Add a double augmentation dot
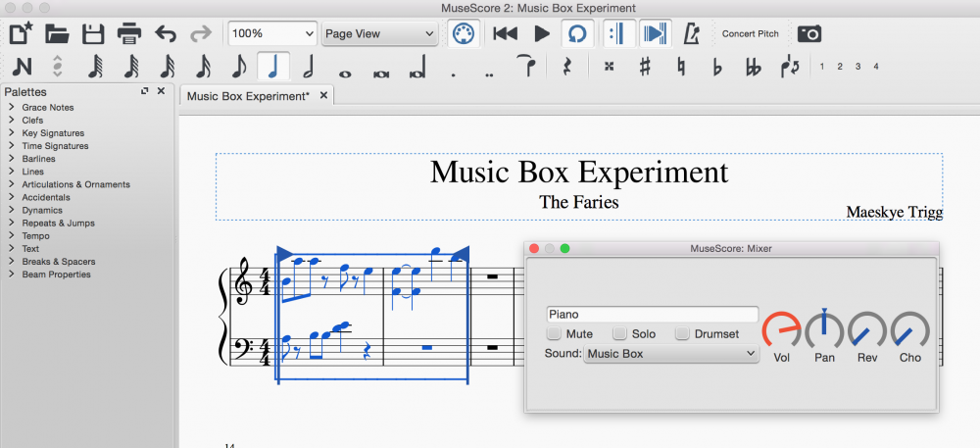This screenshot has width=980, height=448. coord(489,75)
